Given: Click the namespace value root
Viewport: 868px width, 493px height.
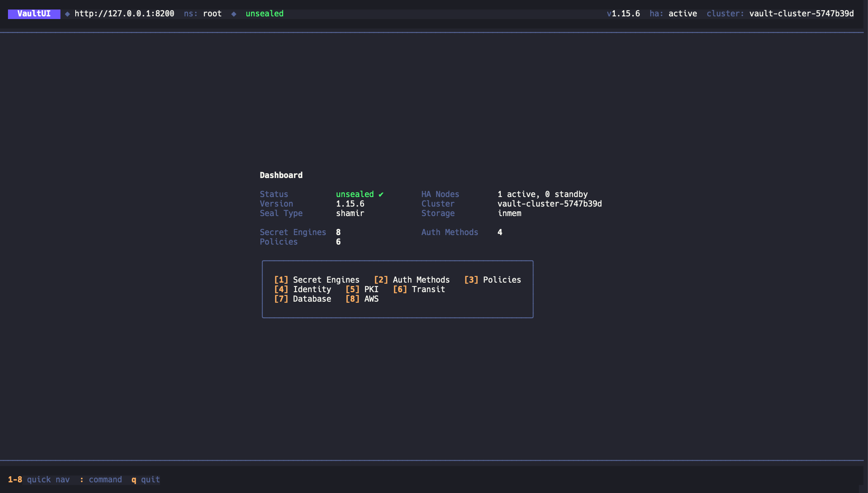Looking at the screenshot, I should [x=212, y=14].
